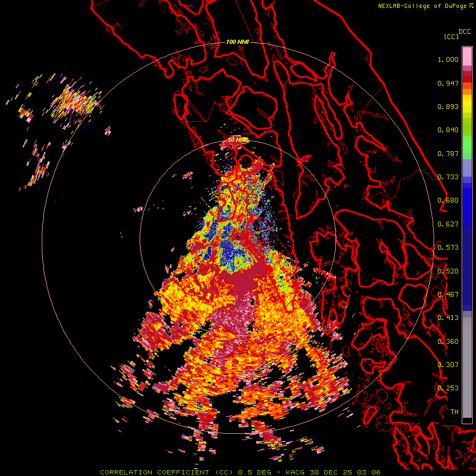This screenshot has width=476, height=476.
Task: Click the DCC product label
Action: point(465,32)
